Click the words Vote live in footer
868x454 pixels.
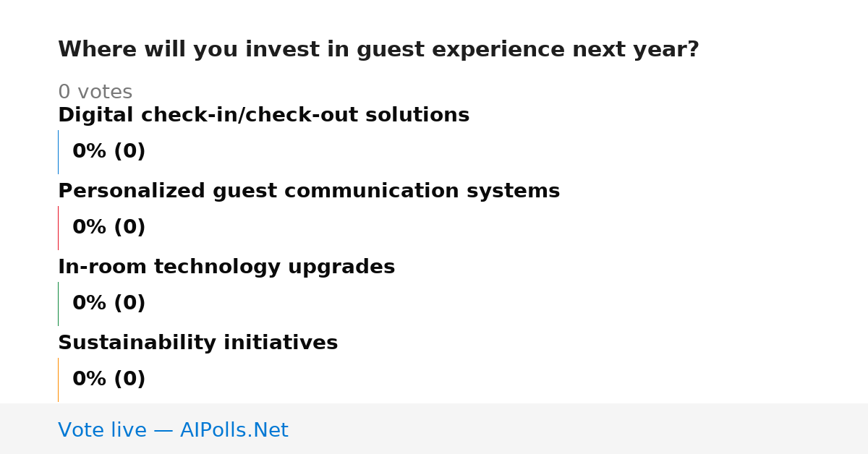[102, 430]
